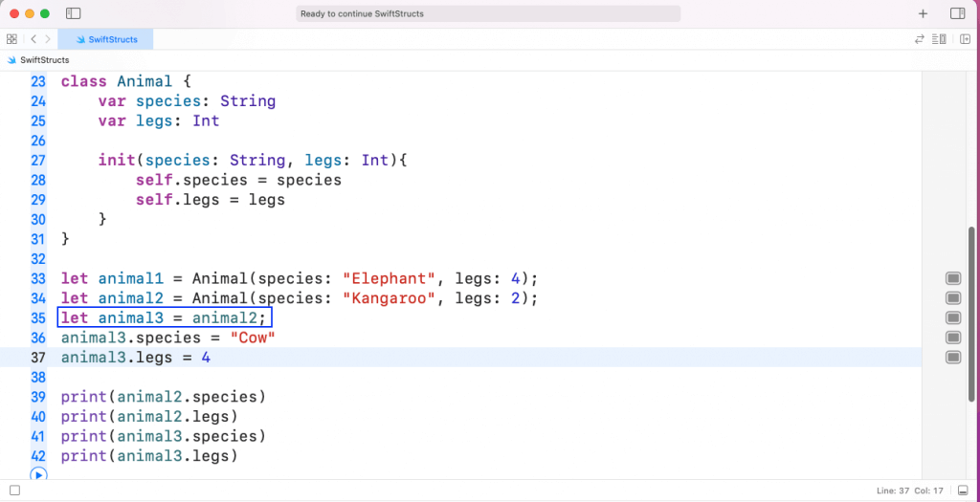Select the SwiftStructs tab
This screenshot has width=980, height=502.
click(105, 39)
